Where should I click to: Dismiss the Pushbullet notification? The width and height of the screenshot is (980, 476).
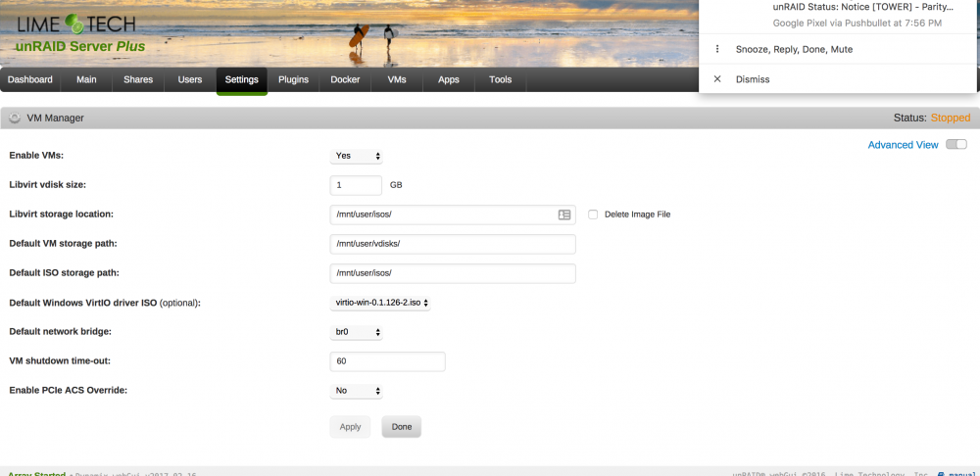pos(753,79)
